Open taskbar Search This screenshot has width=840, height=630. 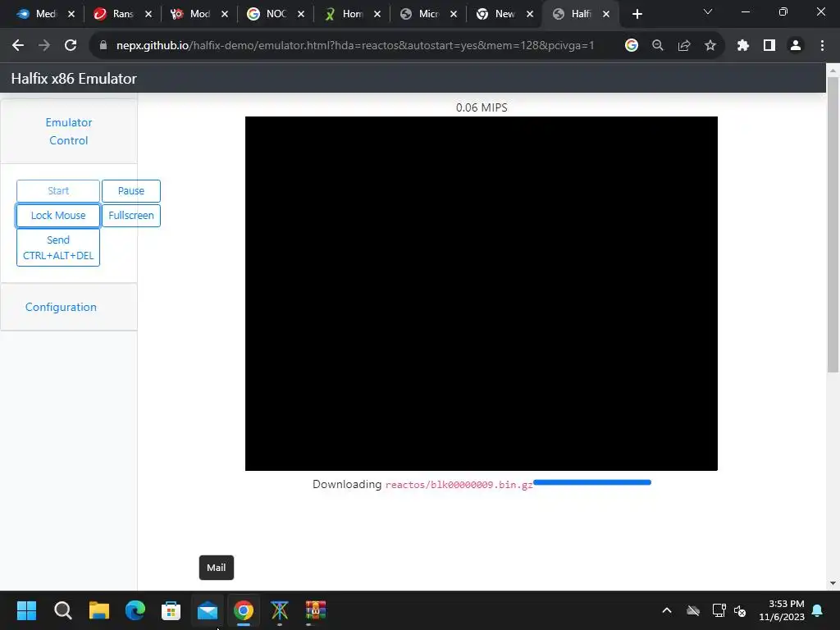click(62, 610)
